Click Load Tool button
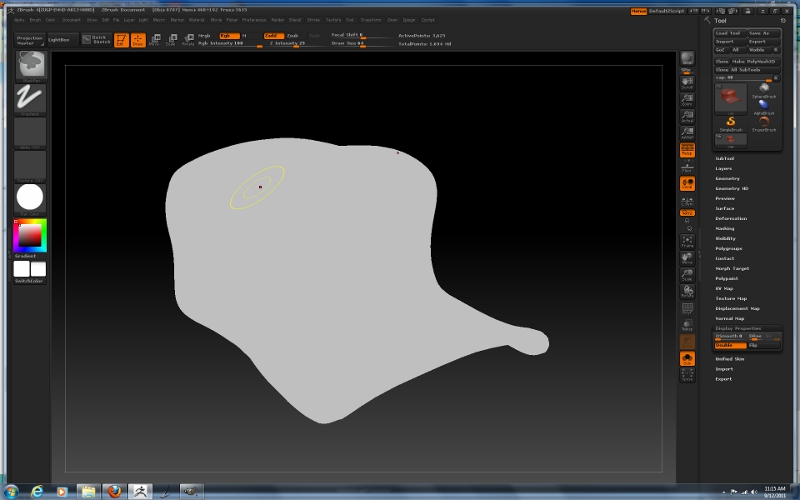Screen dimensions: 800x500 click(730, 33)
